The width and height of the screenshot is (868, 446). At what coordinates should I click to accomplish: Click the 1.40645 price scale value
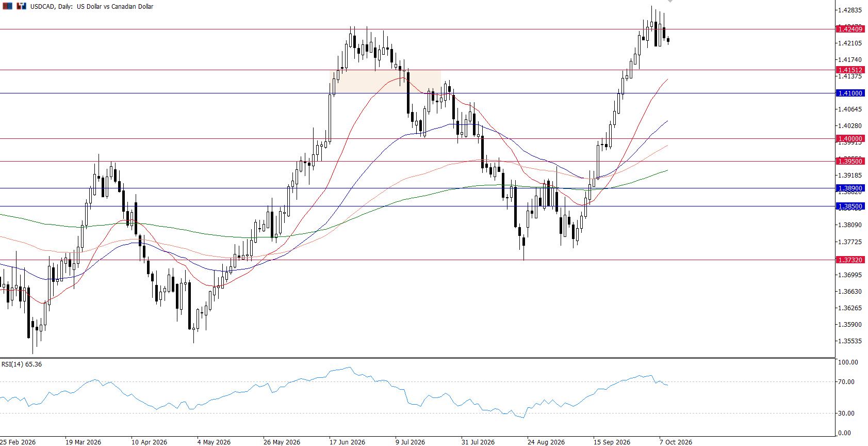(x=850, y=109)
